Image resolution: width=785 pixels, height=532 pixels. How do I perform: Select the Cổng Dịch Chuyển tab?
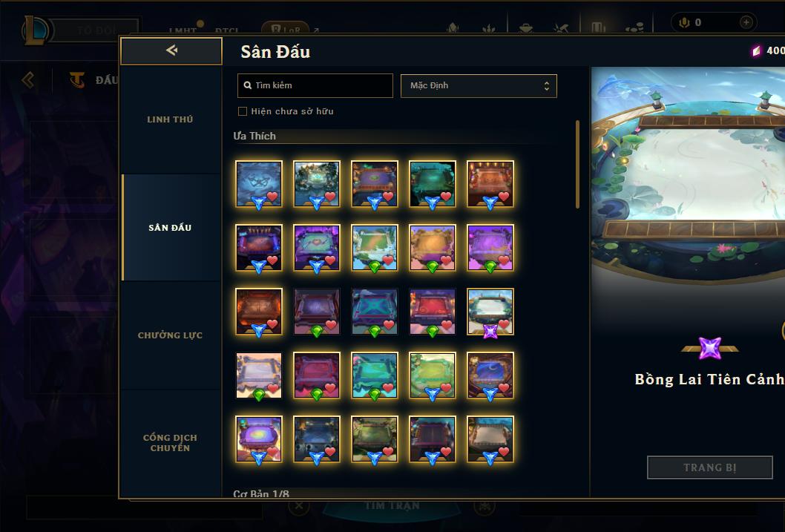click(170, 443)
